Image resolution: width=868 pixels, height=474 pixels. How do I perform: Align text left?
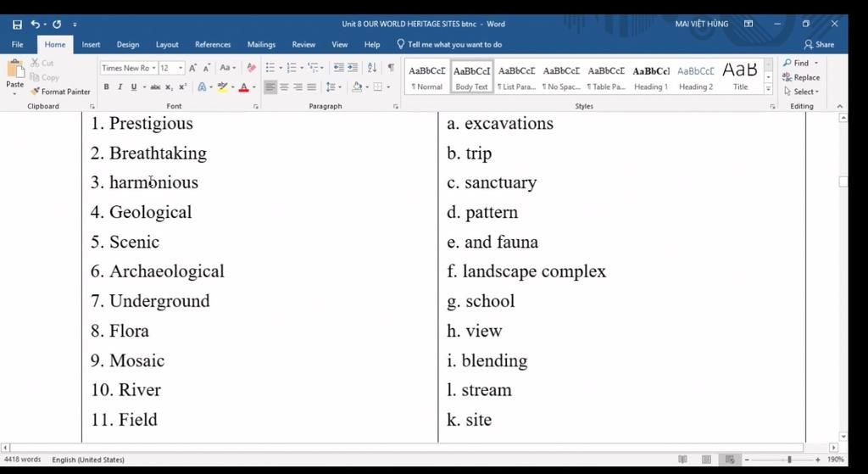[270, 87]
